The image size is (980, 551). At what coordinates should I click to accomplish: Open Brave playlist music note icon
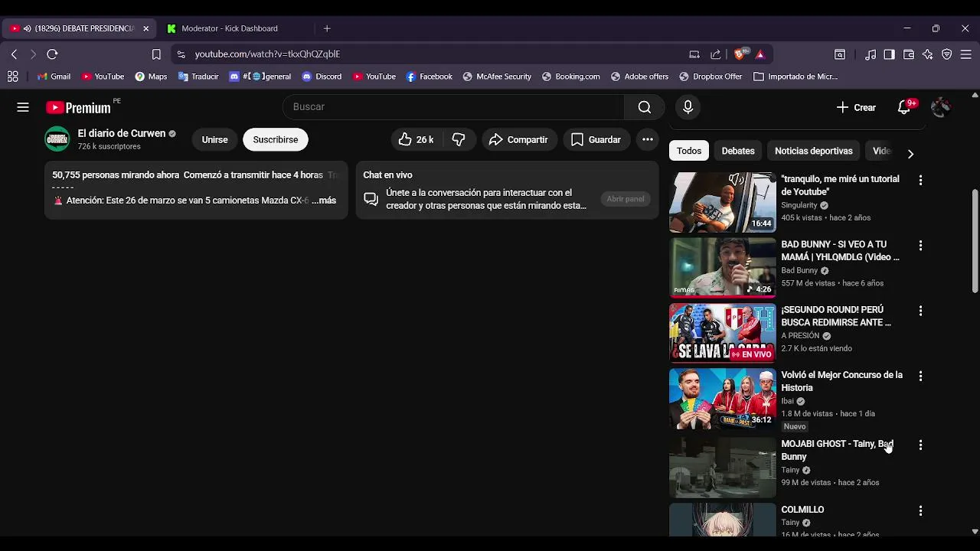pyautogui.click(x=871, y=54)
